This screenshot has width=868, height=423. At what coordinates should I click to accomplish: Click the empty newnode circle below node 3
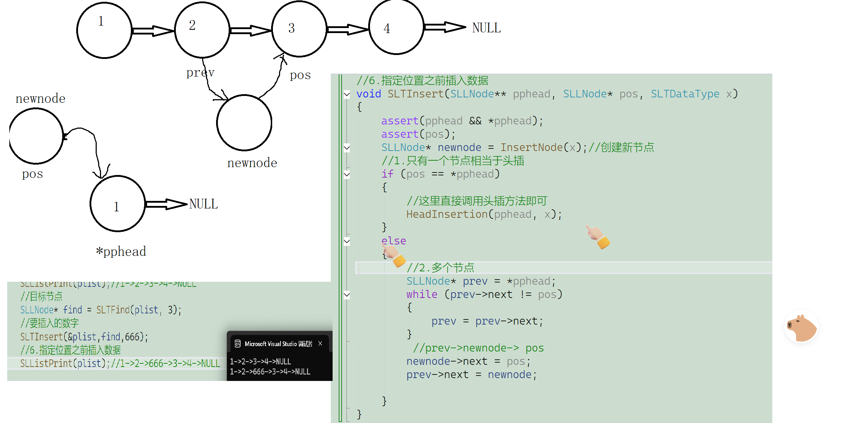[245, 123]
